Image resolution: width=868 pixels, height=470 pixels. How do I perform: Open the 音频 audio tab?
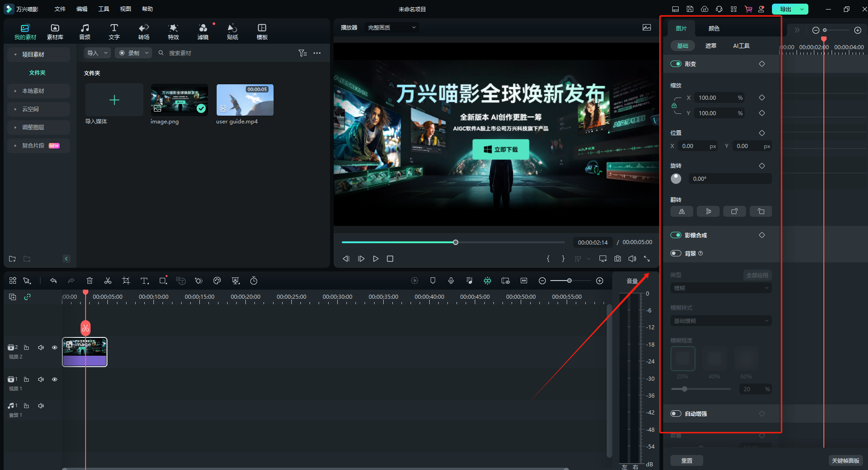(85, 32)
